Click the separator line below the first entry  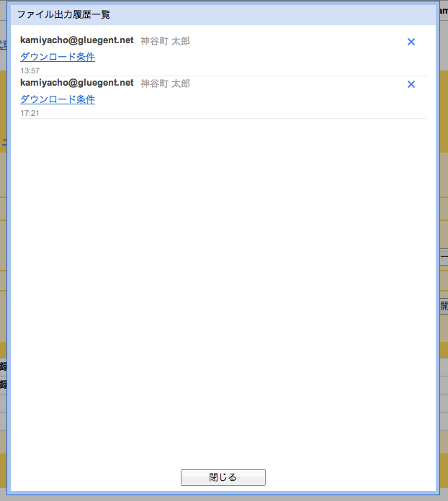pyautogui.click(x=223, y=76)
